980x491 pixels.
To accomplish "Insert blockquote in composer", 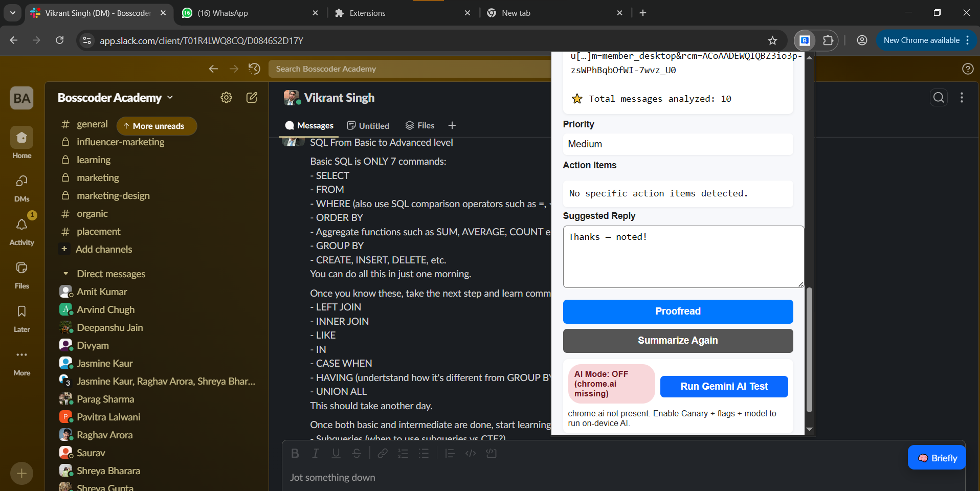I will pos(450,453).
